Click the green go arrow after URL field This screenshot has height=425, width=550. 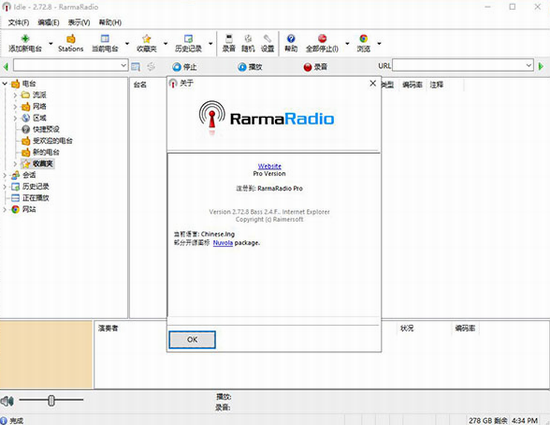[x=541, y=66]
